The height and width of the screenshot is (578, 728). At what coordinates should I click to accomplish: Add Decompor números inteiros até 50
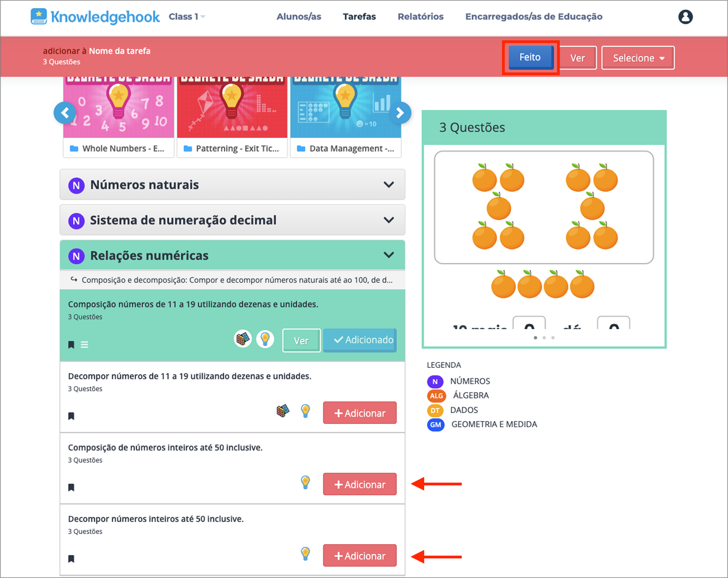(360, 556)
